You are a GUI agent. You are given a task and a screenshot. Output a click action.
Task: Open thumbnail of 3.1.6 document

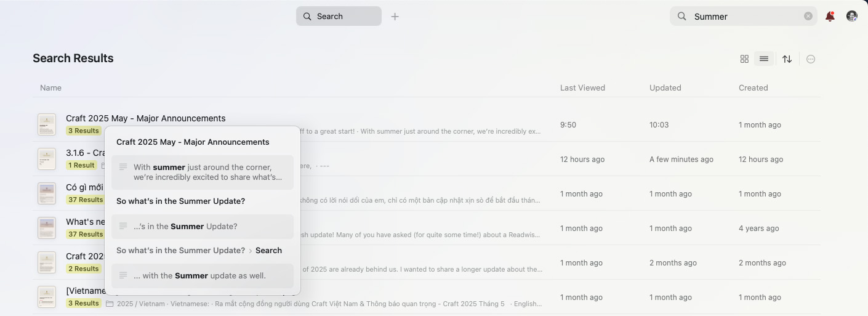point(47,159)
